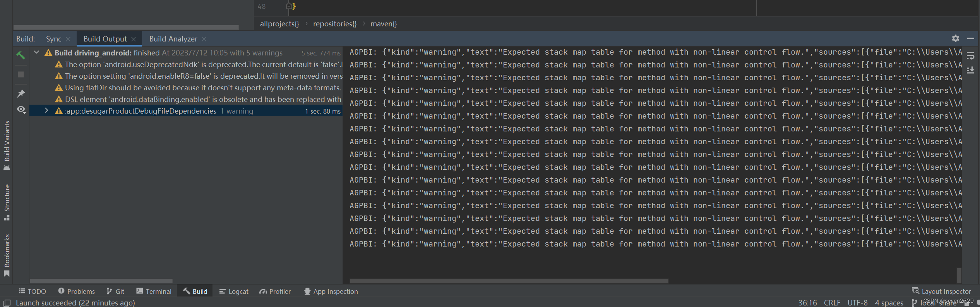Viewport: 980px width, 307px height.
Task: Click the first AGPBI warning output line
Action: point(656,52)
